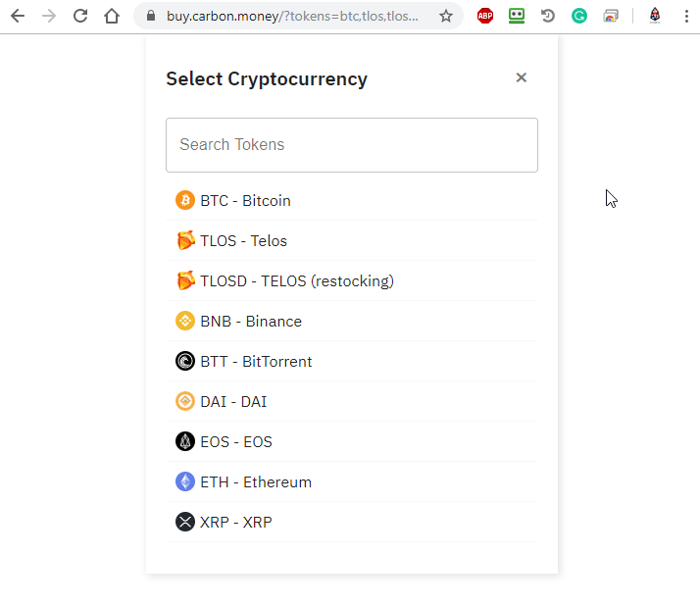
Task: Click the Ethereum diamond icon
Action: coord(185,481)
